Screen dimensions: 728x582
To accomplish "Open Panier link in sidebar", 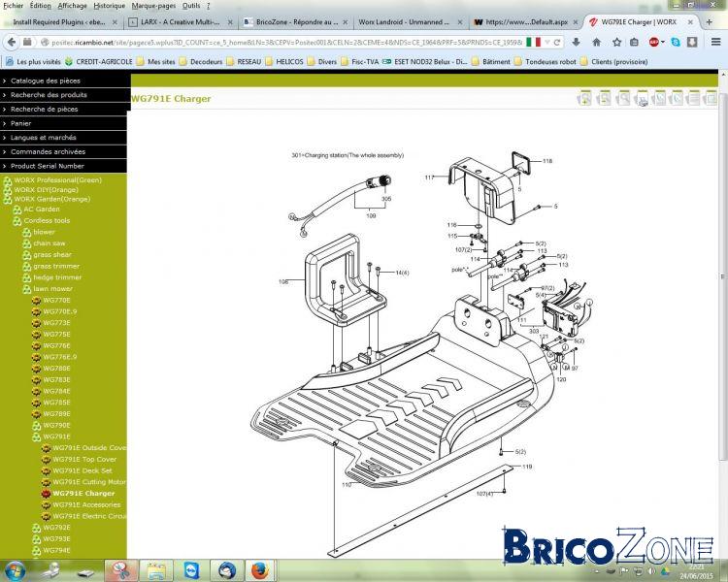I will 63,123.
